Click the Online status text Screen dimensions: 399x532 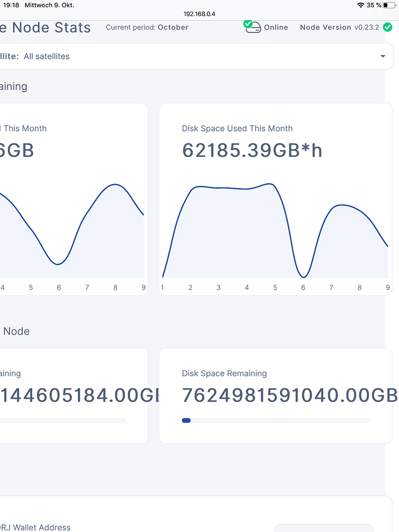[276, 27]
